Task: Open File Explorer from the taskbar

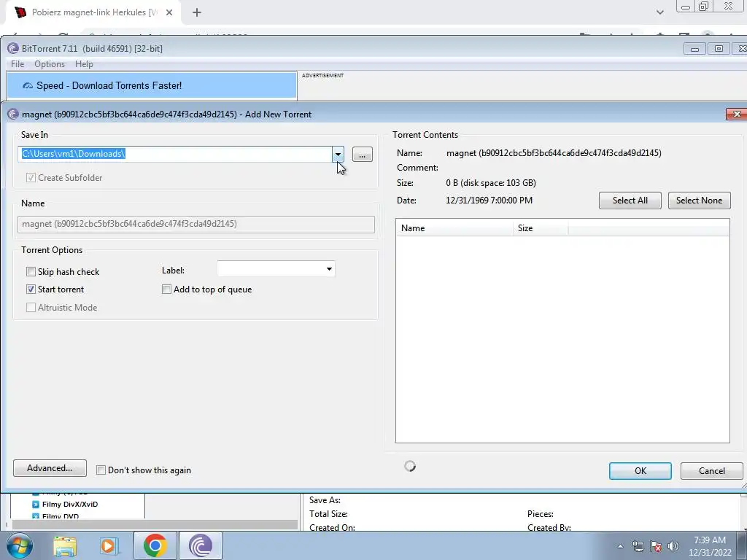Action: click(65, 545)
